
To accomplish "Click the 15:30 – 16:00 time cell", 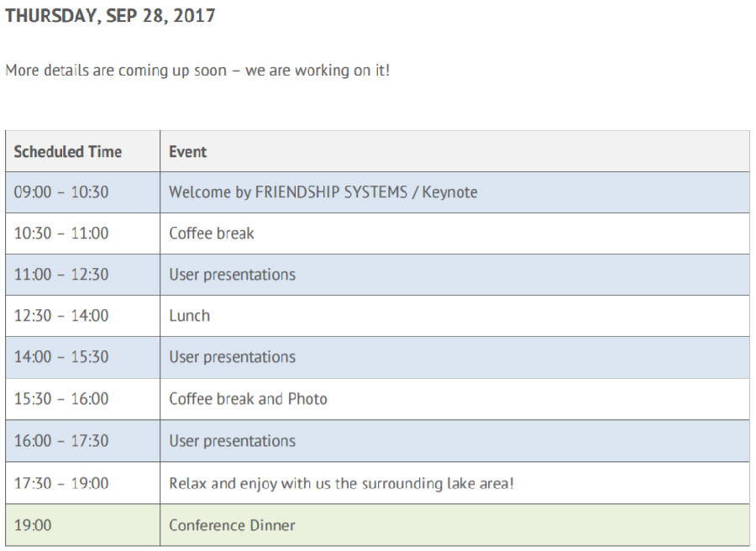I will [61, 399].
